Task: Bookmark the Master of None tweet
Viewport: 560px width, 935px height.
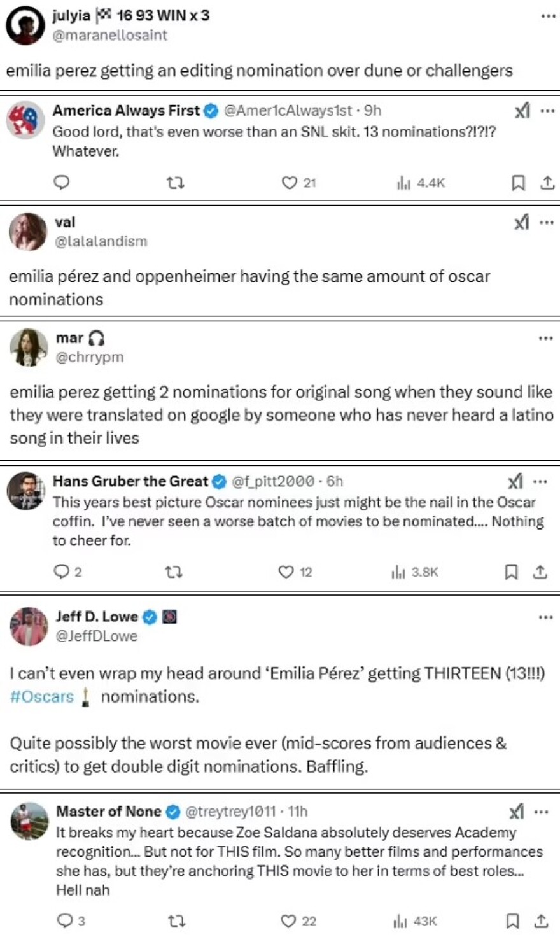Action: [512, 920]
